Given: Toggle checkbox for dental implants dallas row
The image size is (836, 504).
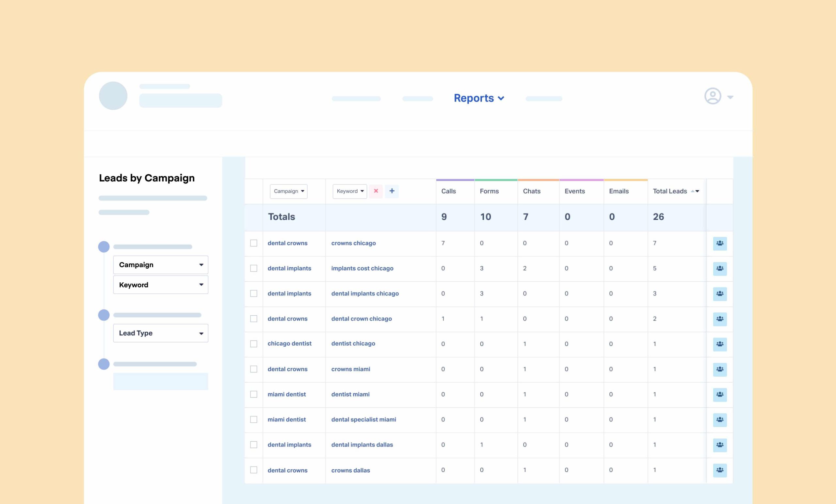Looking at the screenshot, I should click(x=253, y=444).
